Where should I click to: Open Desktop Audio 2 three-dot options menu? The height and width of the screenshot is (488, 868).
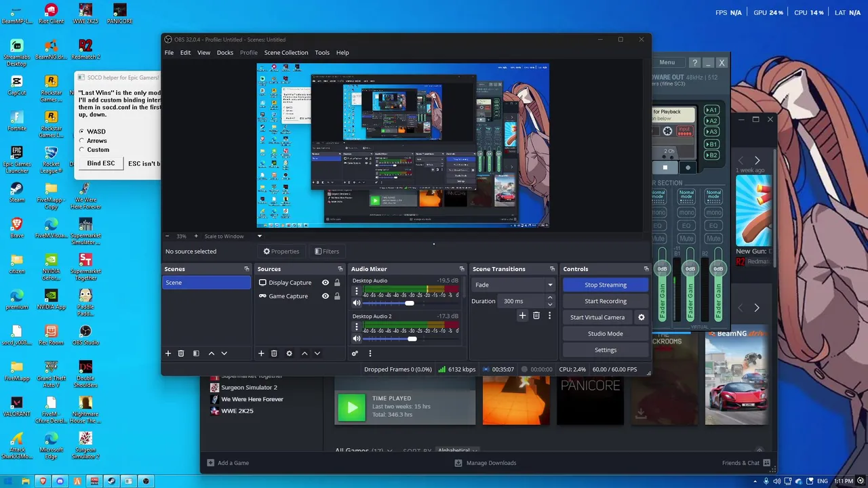pos(357,327)
